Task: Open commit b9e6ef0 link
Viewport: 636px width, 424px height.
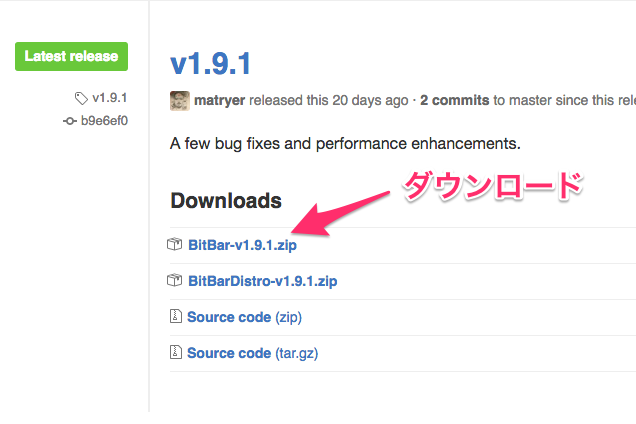Action: click(104, 121)
